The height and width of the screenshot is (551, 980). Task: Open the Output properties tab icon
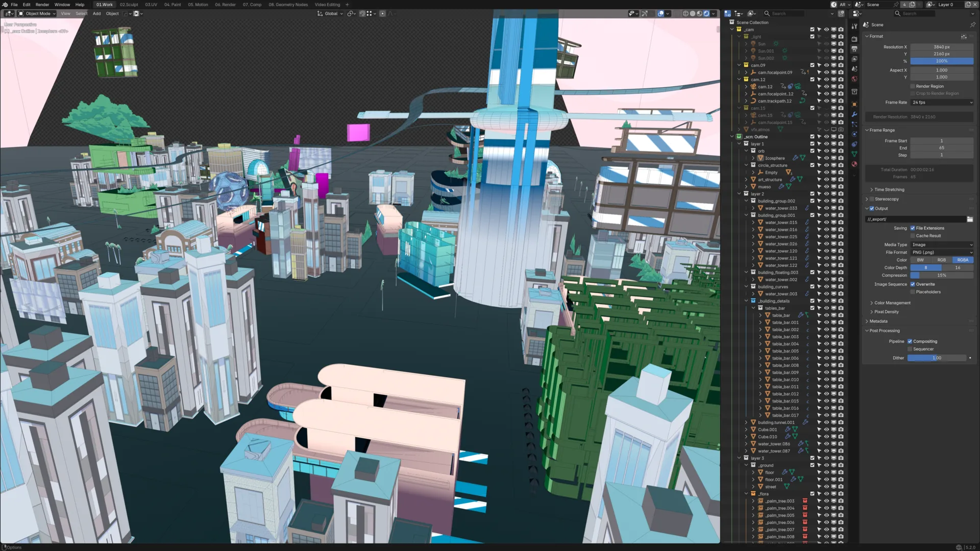854,49
